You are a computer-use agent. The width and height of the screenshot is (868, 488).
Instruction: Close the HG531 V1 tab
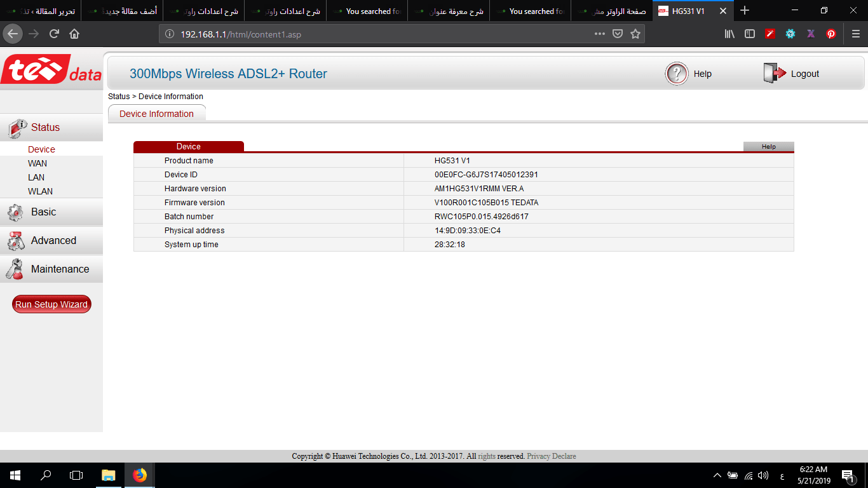[722, 11]
